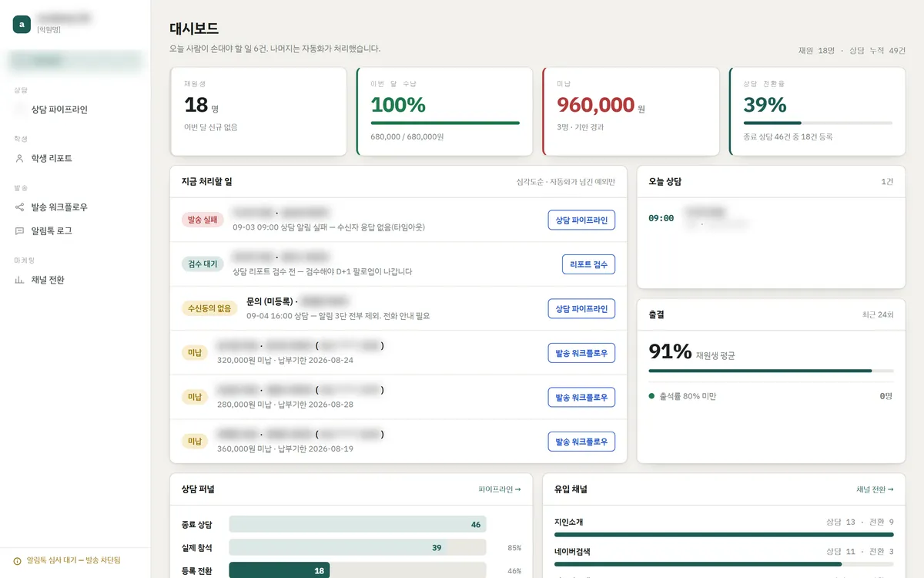This screenshot has height=578, width=924.
Task: Click 심각도순 · 자동화가 넘긴 예외만 label
Action: (x=566, y=182)
